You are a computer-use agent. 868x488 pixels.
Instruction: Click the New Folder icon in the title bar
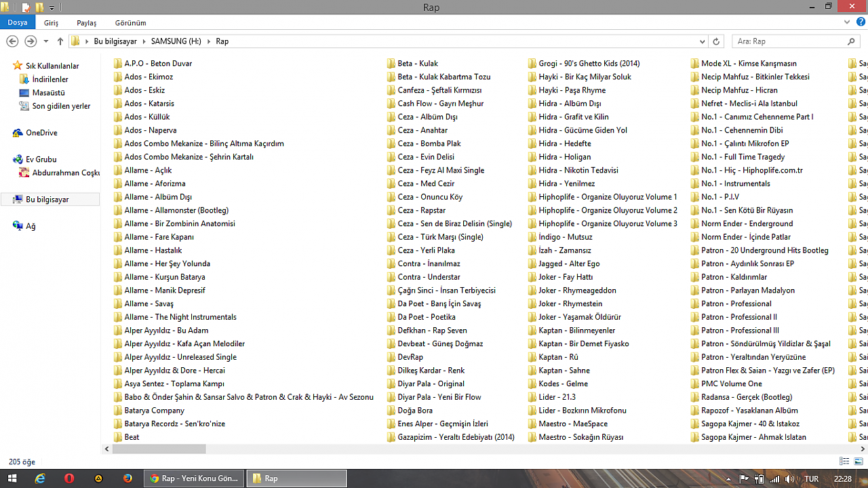pyautogui.click(x=39, y=7)
